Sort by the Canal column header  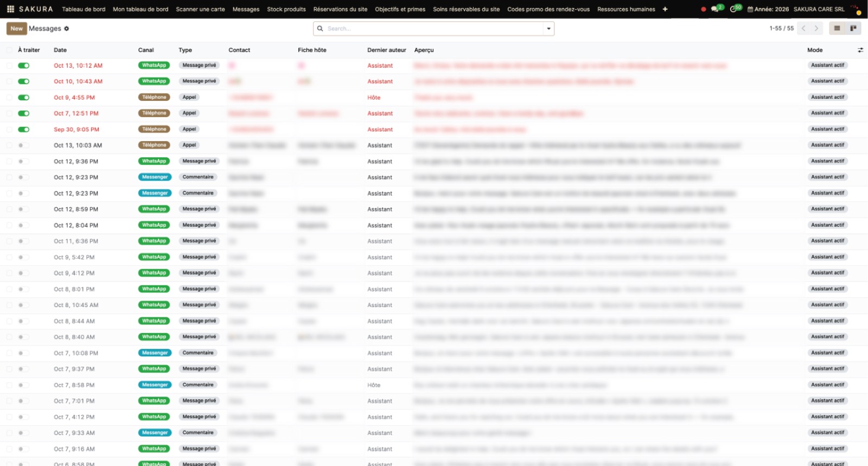(146, 50)
